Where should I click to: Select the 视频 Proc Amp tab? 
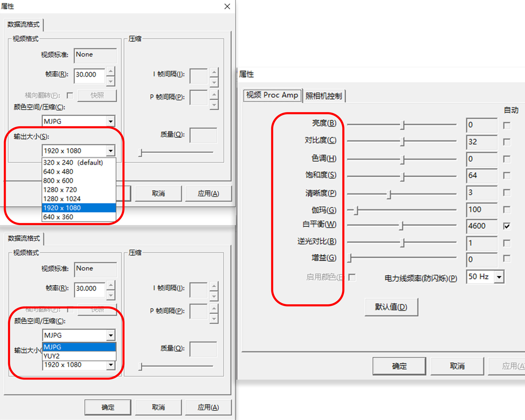point(272,95)
